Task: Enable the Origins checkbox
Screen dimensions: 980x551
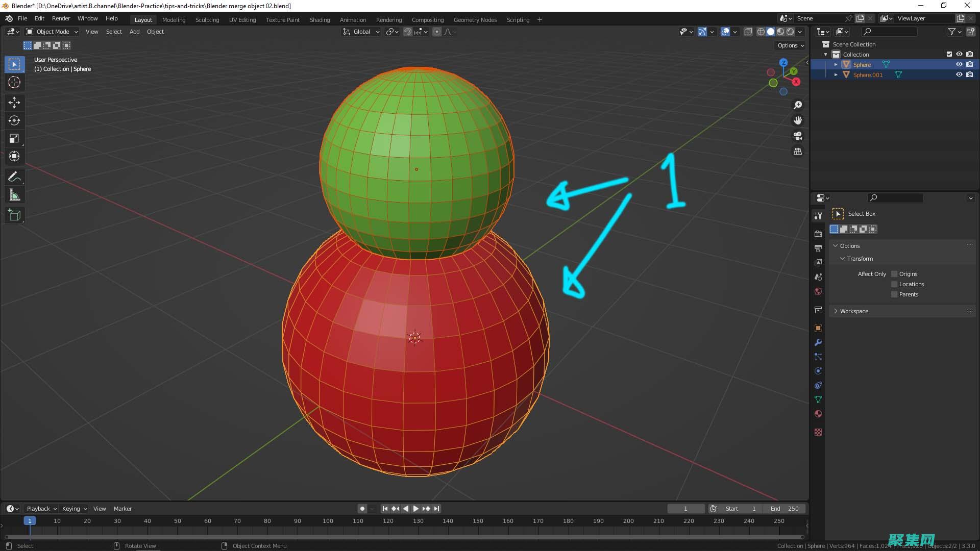Action: coord(894,274)
